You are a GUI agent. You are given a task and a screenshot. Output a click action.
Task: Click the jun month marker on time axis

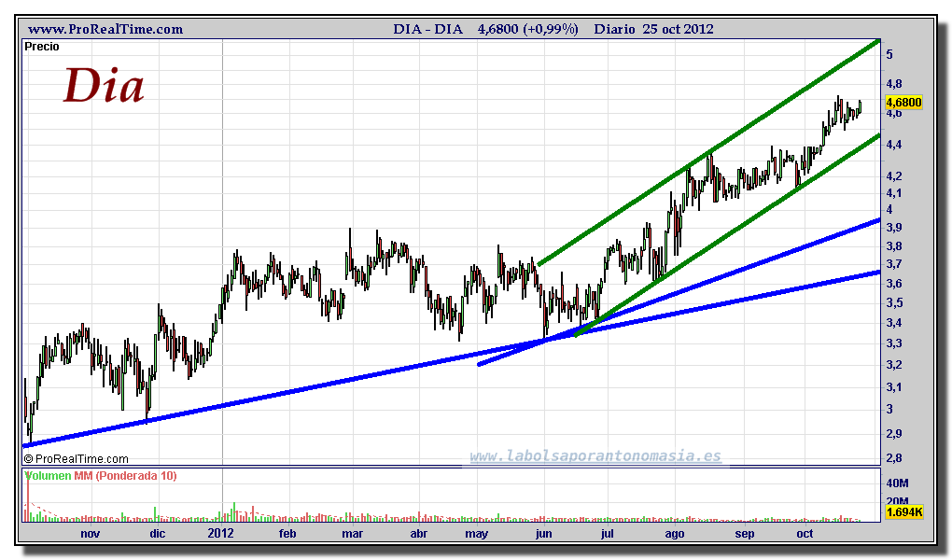tap(543, 534)
